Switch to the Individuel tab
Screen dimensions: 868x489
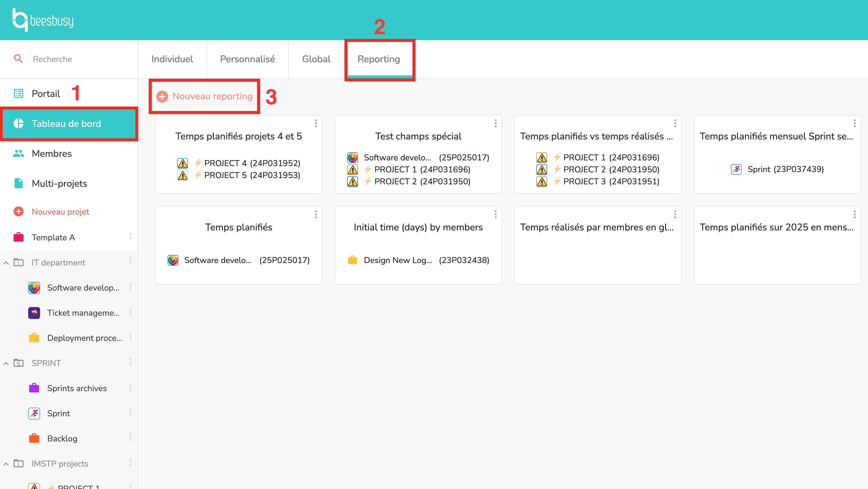(172, 59)
